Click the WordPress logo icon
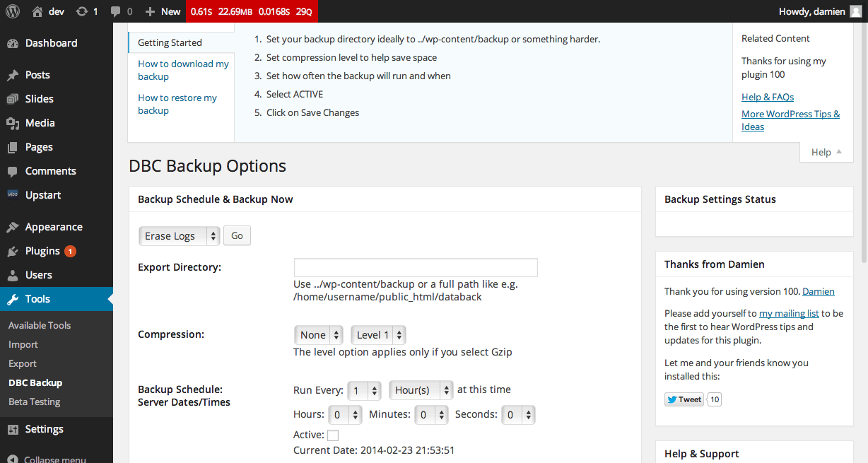868x463 pixels. pyautogui.click(x=12, y=11)
